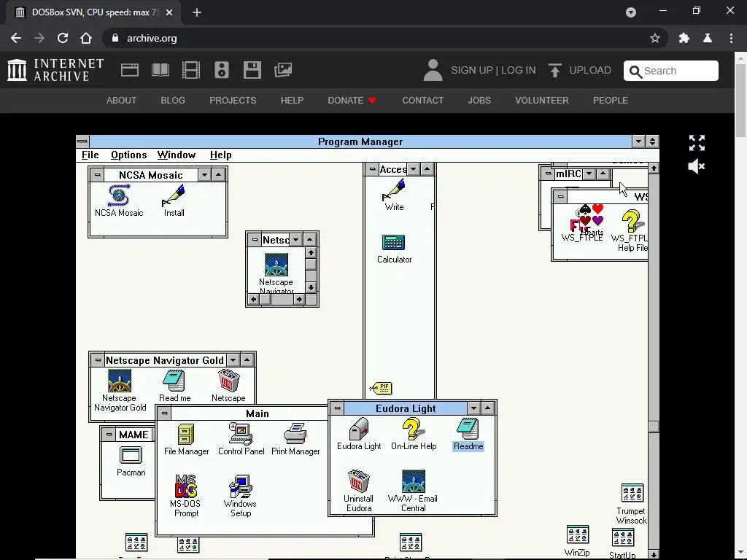Click the SIGN UP link

click(472, 71)
